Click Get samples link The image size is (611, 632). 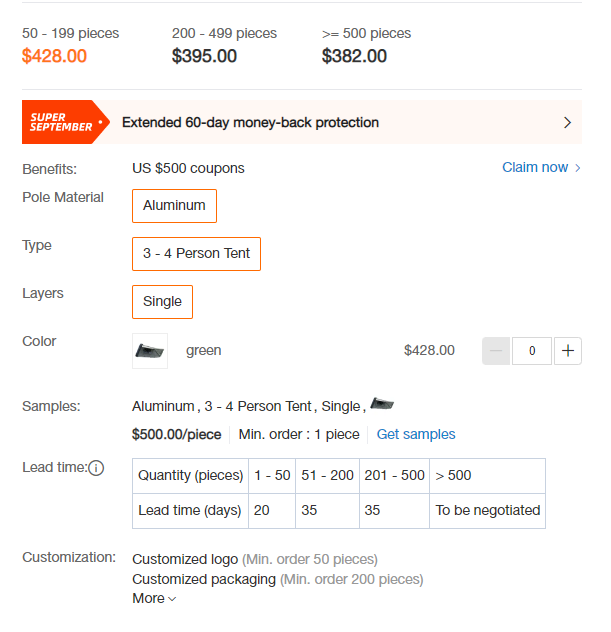[416, 434]
